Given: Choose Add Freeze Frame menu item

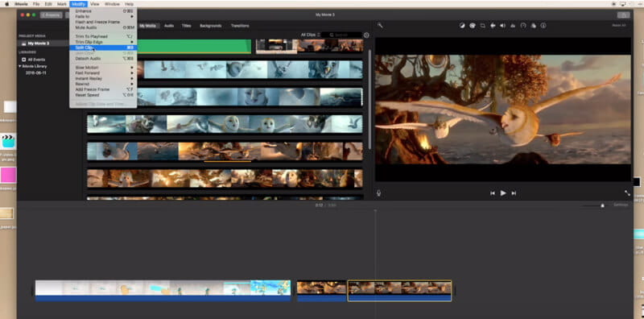Looking at the screenshot, I should 104,89.
